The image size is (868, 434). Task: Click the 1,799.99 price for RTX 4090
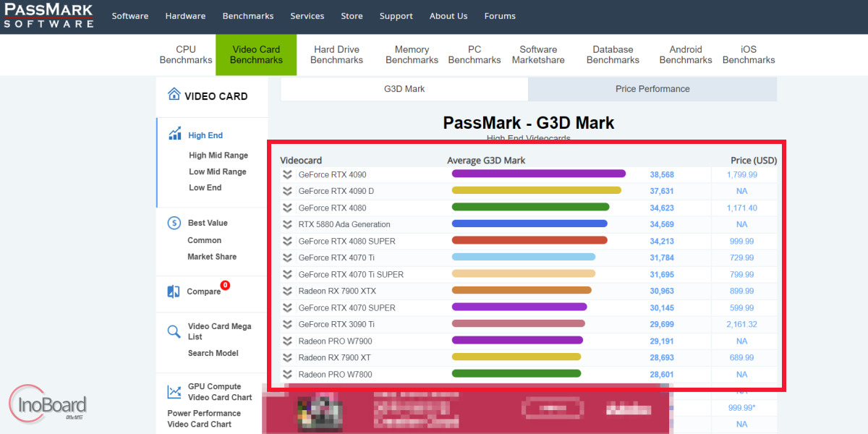pos(742,174)
